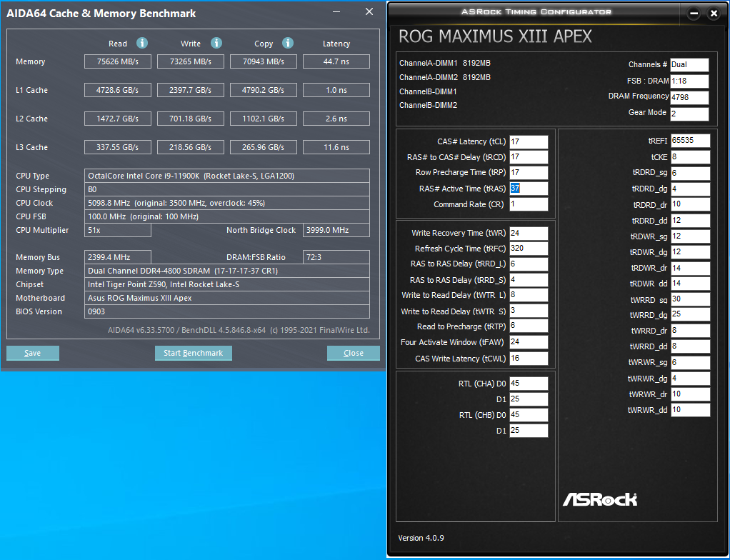
Task: Click the Write info icon in AIDA64
Action: point(216,43)
